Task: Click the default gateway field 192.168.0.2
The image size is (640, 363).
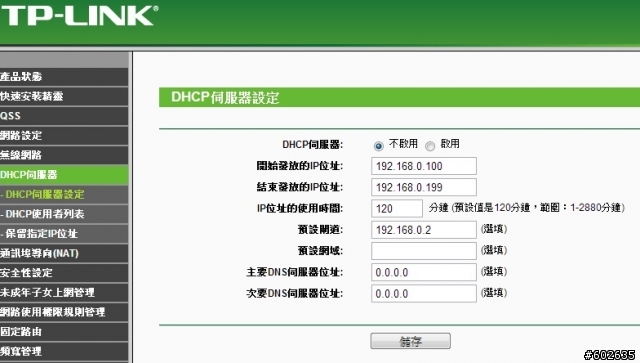Action: (x=424, y=230)
